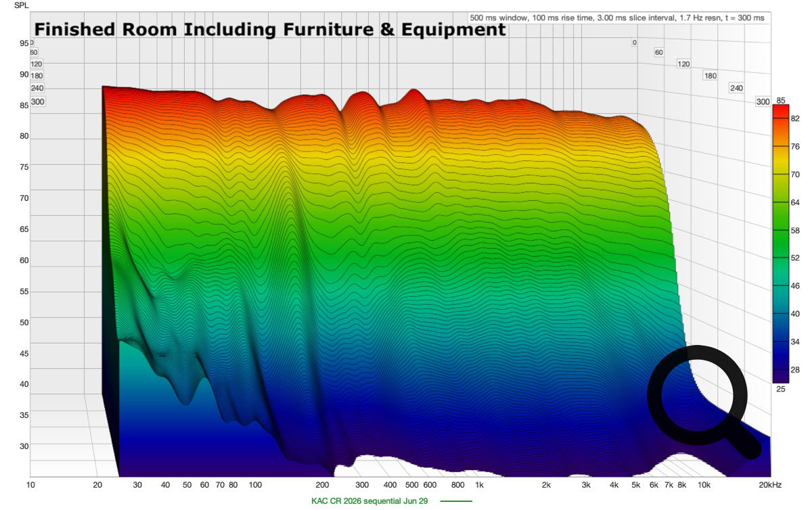
Task: Click the 28 value on the color scale
Action: tap(796, 370)
